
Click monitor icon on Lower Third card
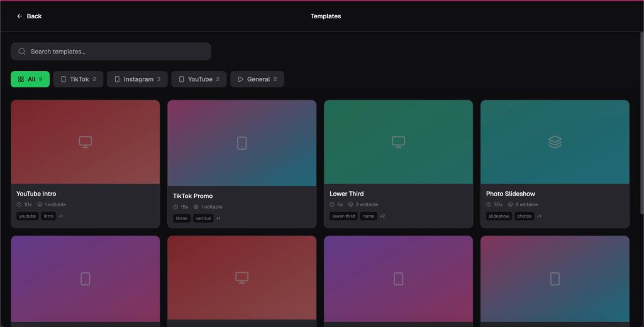(398, 141)
